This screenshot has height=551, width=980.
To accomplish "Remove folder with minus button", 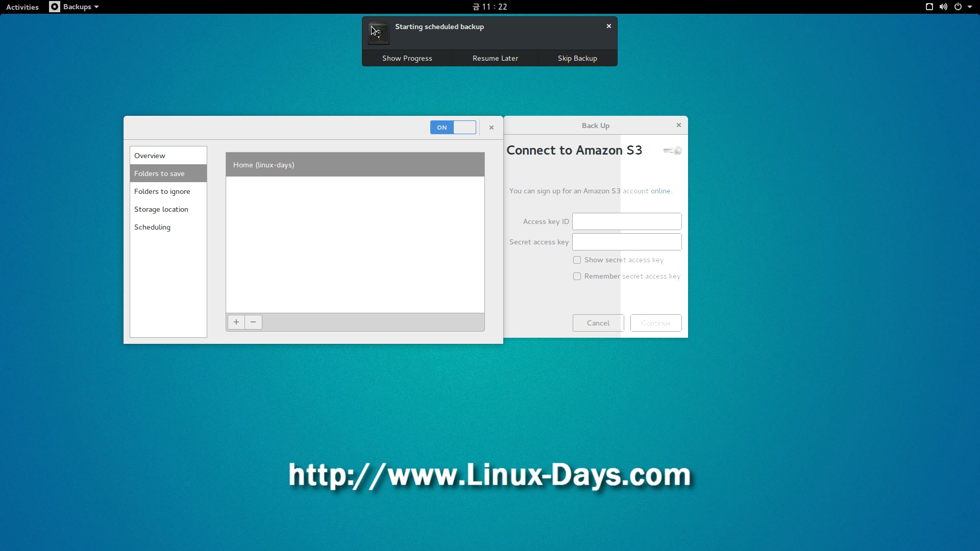I will point(253,322).
